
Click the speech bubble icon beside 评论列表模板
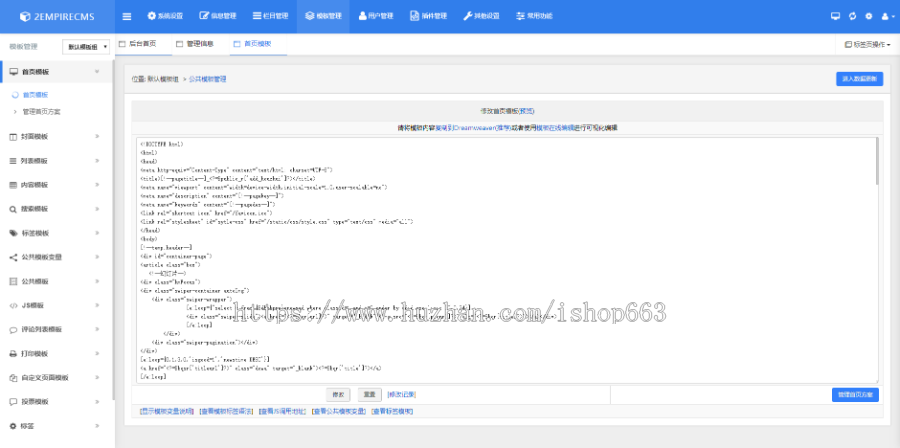click(13, 330)
